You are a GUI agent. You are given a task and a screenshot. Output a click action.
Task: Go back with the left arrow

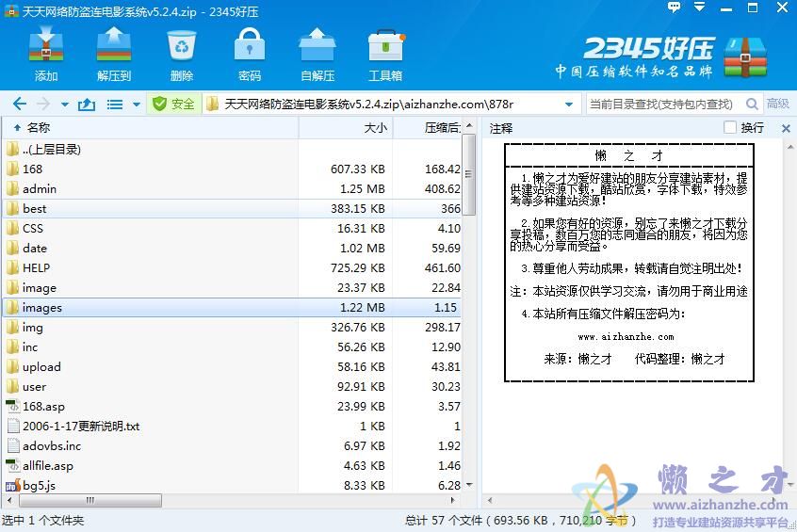coord(20,105)
